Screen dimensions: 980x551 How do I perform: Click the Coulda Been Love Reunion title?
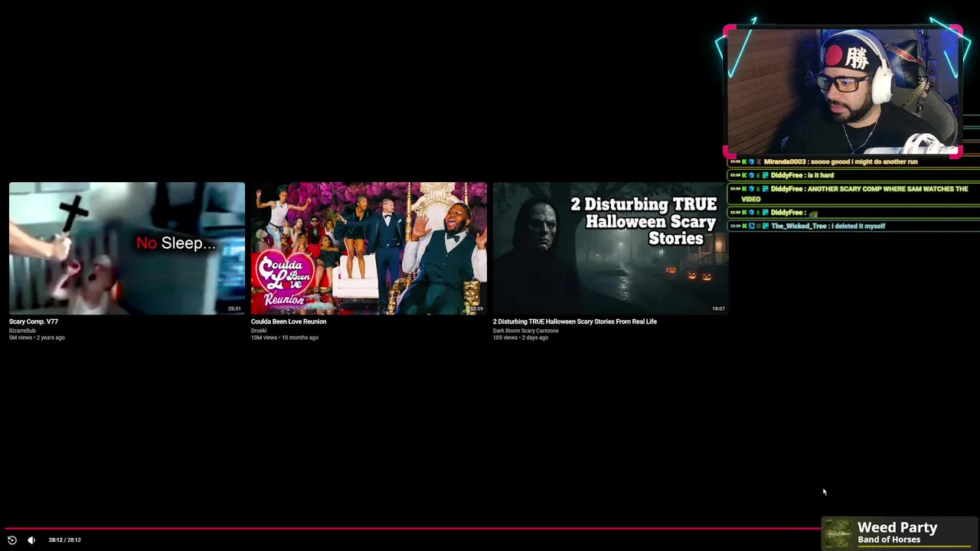289,321
